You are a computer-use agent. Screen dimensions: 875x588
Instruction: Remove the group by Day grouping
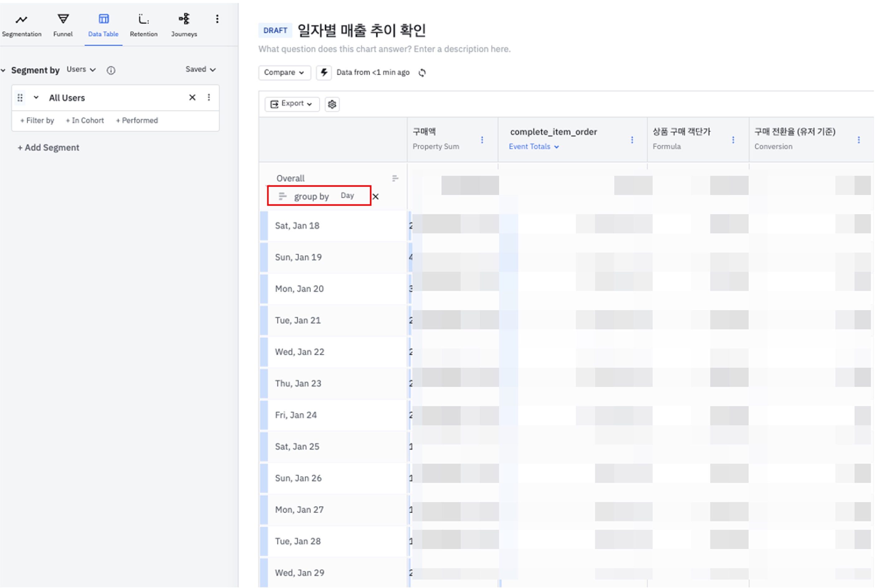point(375,197)
